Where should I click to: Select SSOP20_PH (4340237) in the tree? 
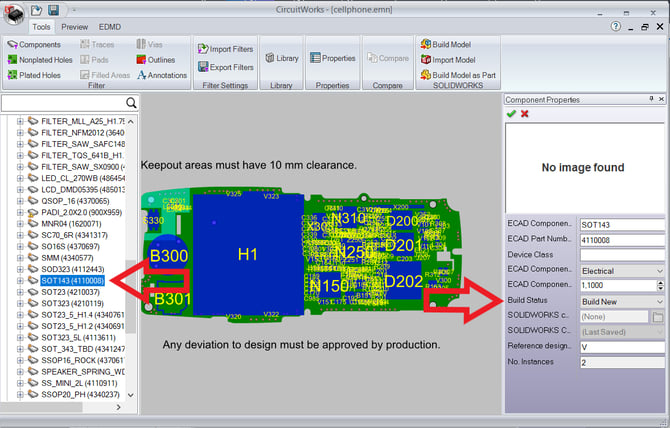[x=80, y=394]
